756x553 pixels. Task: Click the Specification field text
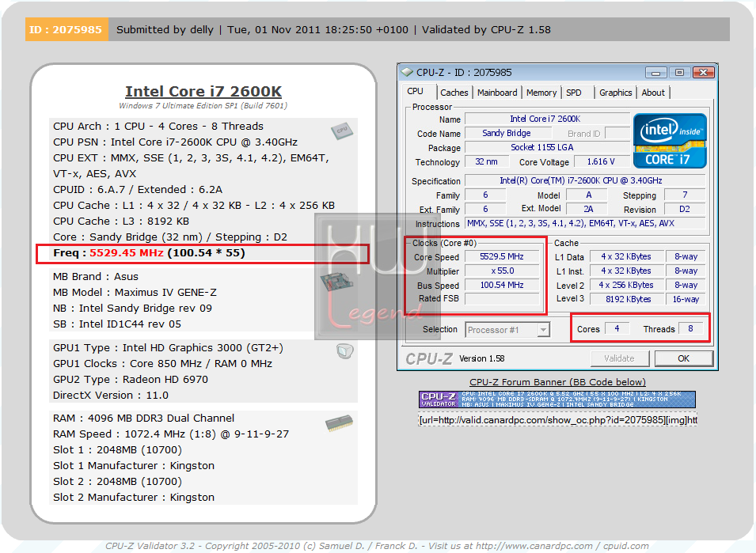coord(585,180)
